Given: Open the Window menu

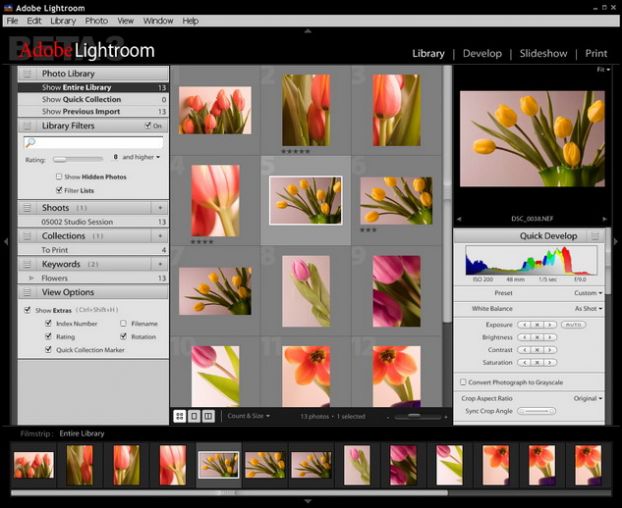Looking at the screenshot, I should click(158, 21).
